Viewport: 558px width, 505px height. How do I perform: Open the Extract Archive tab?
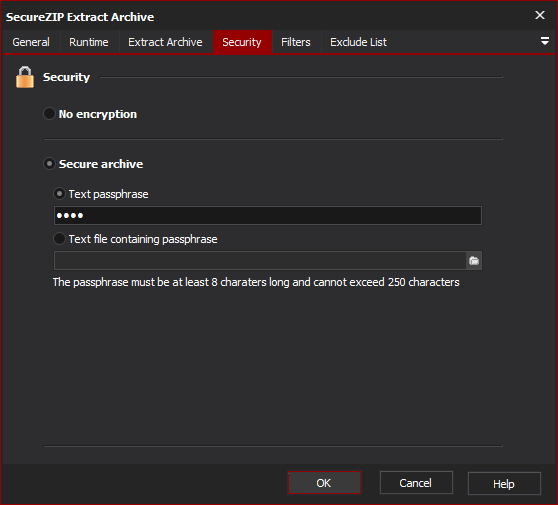[165, 42]
